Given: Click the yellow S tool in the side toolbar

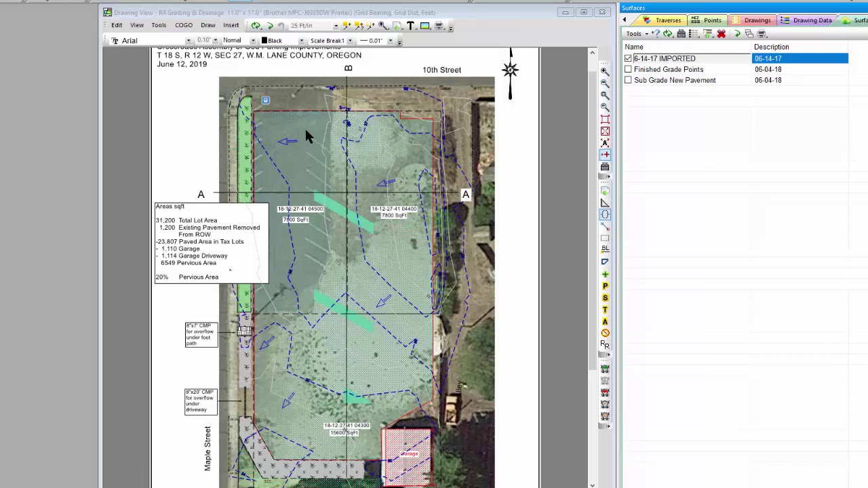Looking at the screenshot, I should click(x=605, y=298).
